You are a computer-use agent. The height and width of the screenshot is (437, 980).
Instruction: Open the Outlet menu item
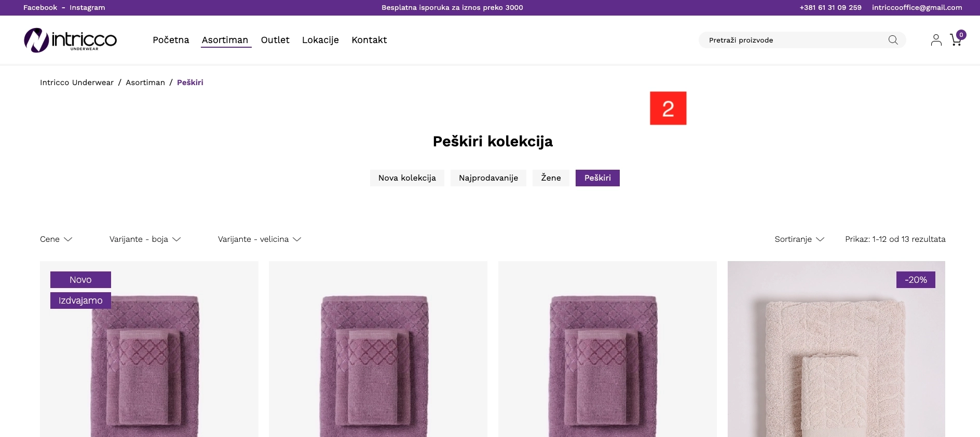275,40
